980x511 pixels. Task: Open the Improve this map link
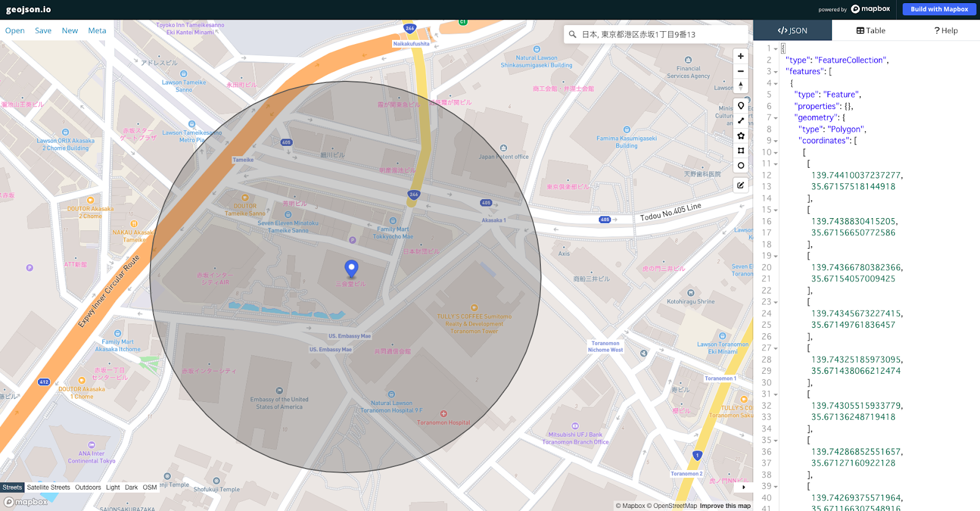[725, 506]
